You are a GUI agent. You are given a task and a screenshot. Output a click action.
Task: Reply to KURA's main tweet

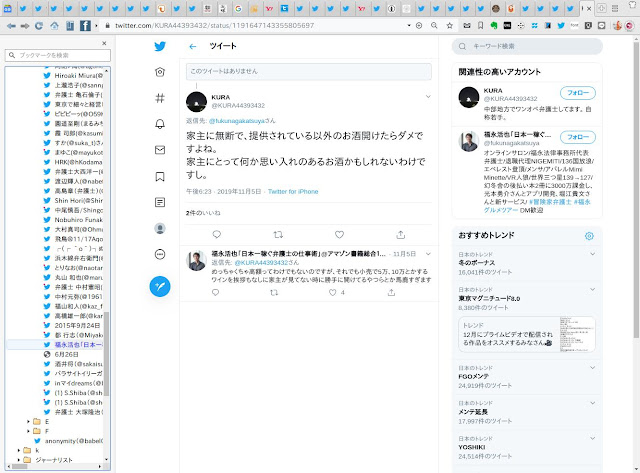point(217,234)
